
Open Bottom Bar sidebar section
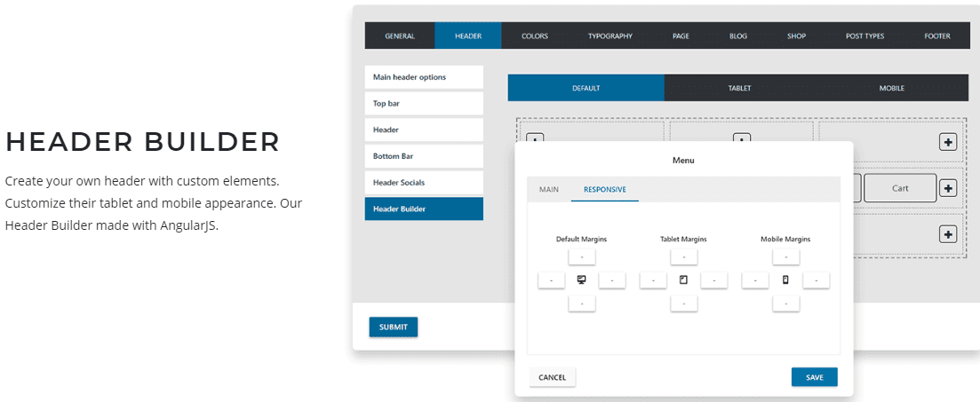pos(425,156)
